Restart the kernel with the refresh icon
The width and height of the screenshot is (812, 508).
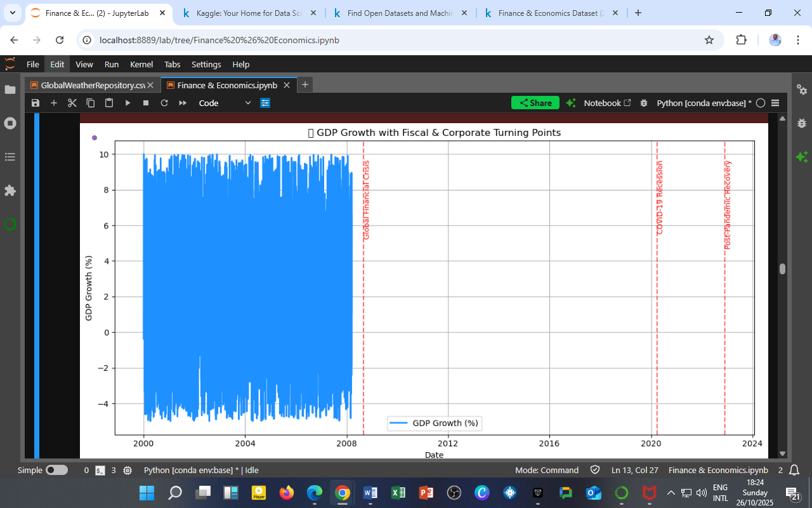click(x=164, y=103)
